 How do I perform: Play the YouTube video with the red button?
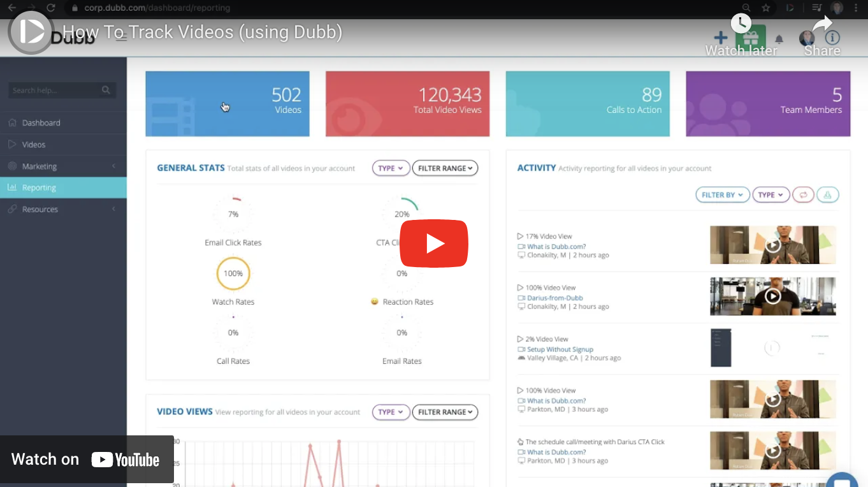click(x=434, y=243)
